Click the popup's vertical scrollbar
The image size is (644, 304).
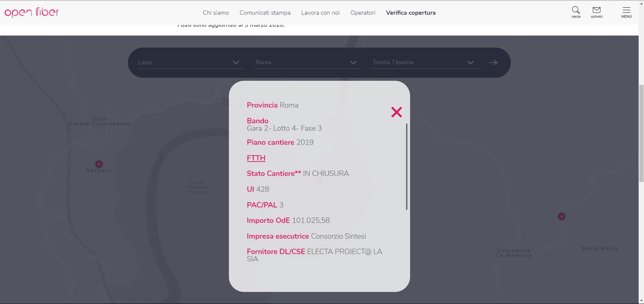(x=406, y=167)
